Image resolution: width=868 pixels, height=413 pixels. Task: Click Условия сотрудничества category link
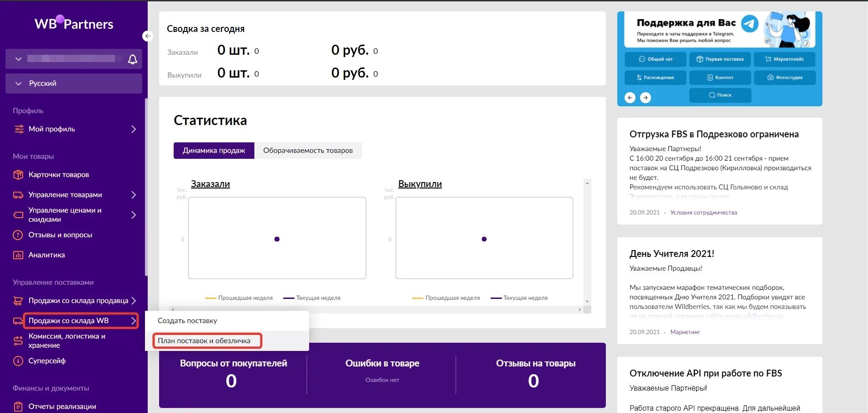(703, 213)
